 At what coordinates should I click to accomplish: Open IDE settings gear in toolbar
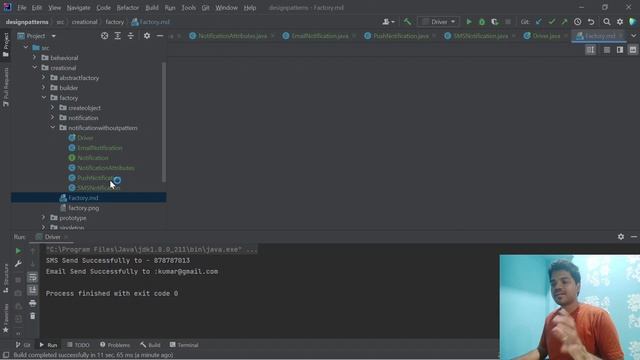click(620, 22)
